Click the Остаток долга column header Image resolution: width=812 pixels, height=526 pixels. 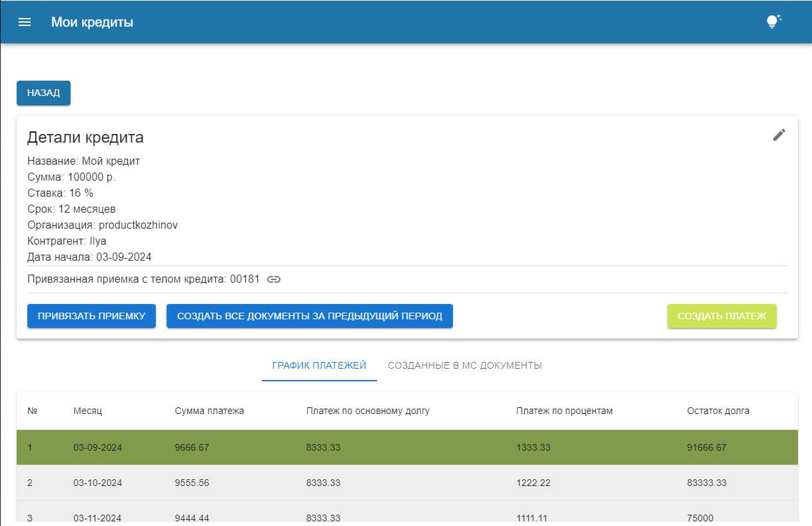[717, 411]
